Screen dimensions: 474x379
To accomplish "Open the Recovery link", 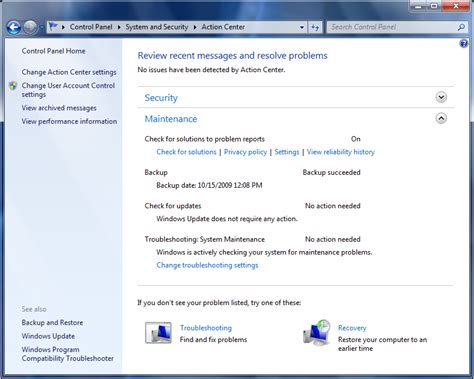I will 352,328.
